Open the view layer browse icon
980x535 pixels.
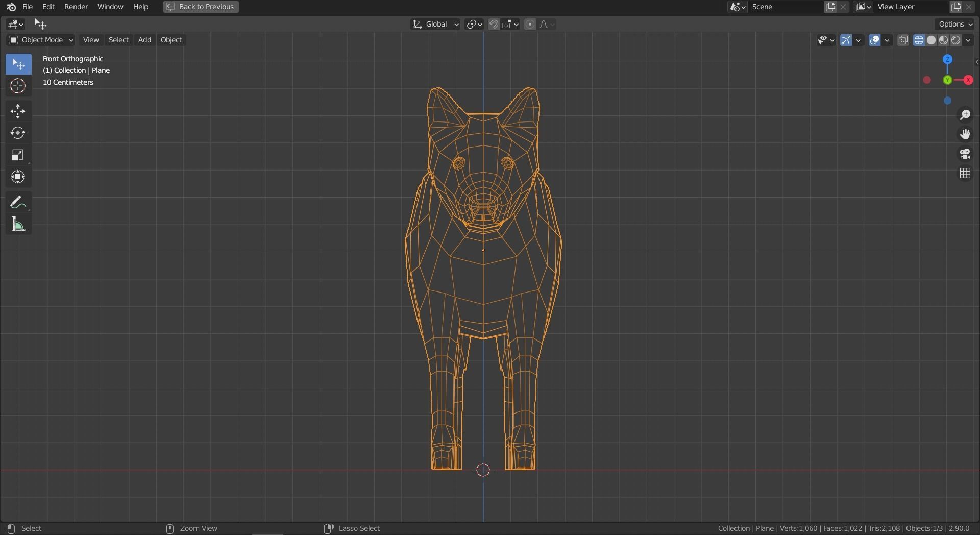pyautogui.click(x=863, y=7)
